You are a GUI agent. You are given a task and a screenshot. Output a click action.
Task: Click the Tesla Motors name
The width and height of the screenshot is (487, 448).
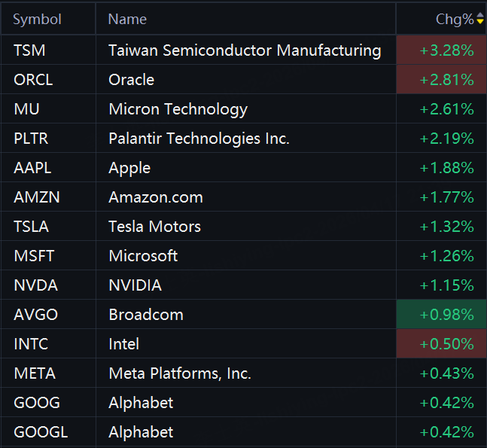[154, 227]
